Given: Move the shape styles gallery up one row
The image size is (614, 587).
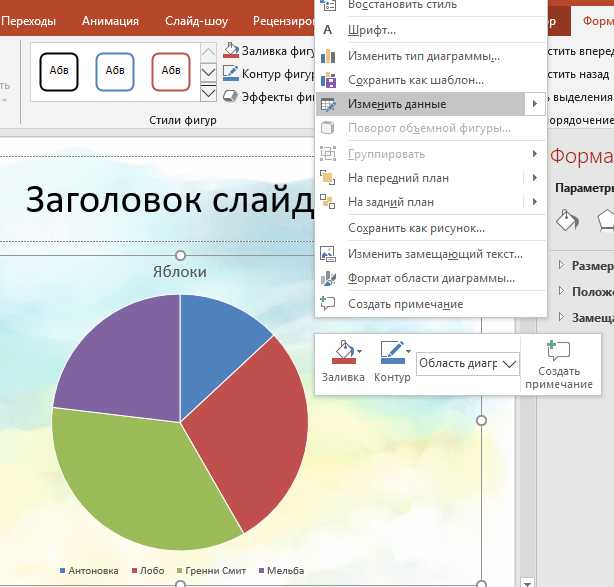Looking at the screenshot, I should [208, 52].
